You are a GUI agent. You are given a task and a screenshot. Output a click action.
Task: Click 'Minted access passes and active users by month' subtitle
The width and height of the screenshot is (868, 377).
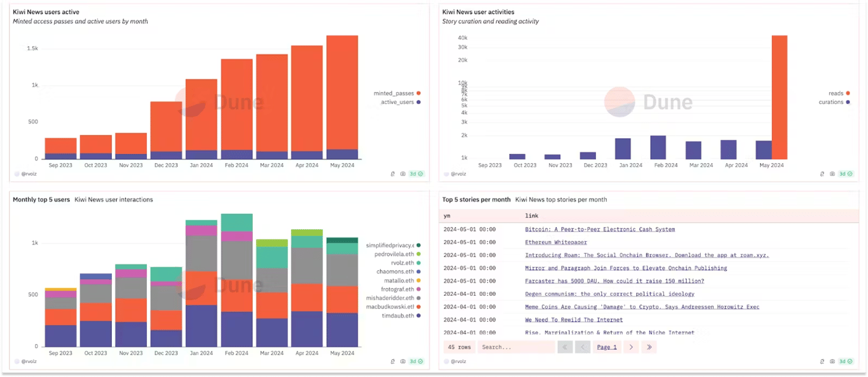coord(80,22)
